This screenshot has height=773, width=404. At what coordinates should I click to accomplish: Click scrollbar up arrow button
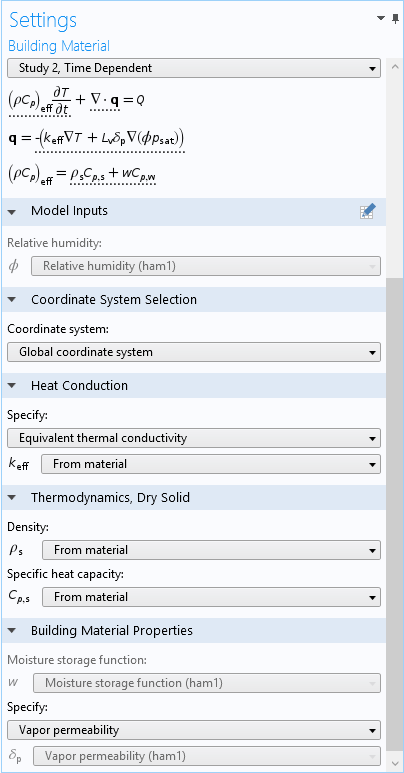[x=394, y=67]
